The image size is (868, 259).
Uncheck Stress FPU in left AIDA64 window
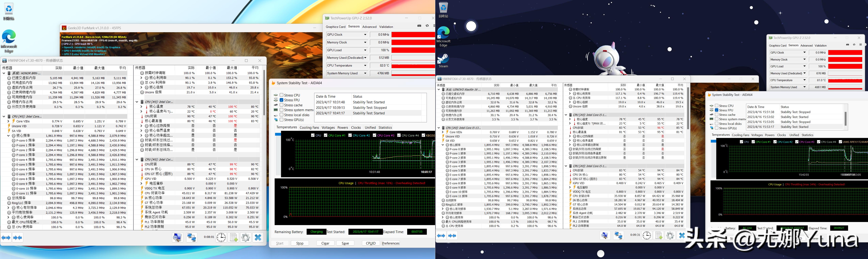[282, 100]
